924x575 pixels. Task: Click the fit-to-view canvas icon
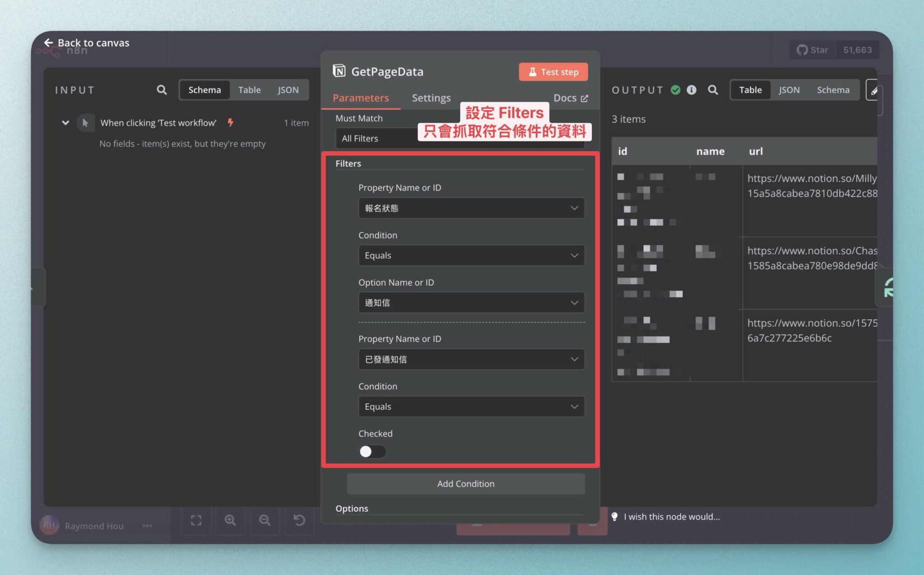pyautogui.click(x=196, y=520)
